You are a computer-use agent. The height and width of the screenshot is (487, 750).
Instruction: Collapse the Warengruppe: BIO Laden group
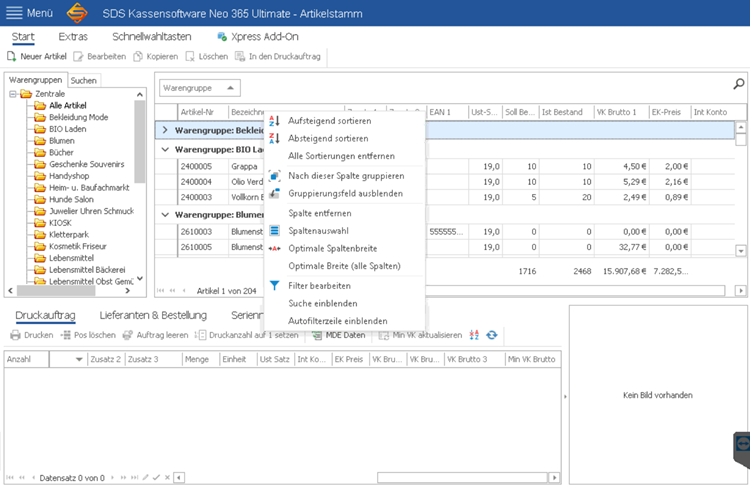coord(165,150)
